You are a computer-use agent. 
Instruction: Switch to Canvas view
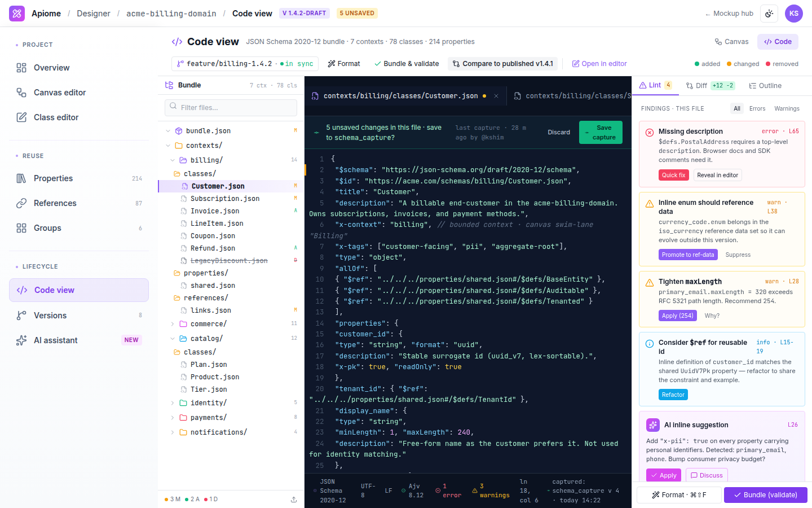[x=731, y=42]
